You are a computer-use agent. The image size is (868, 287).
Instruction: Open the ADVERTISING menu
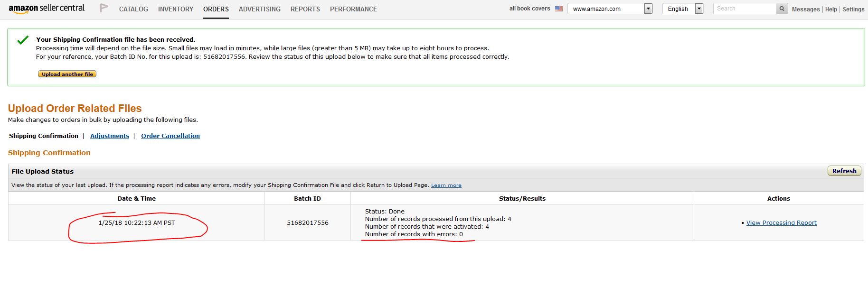(260, 9)
